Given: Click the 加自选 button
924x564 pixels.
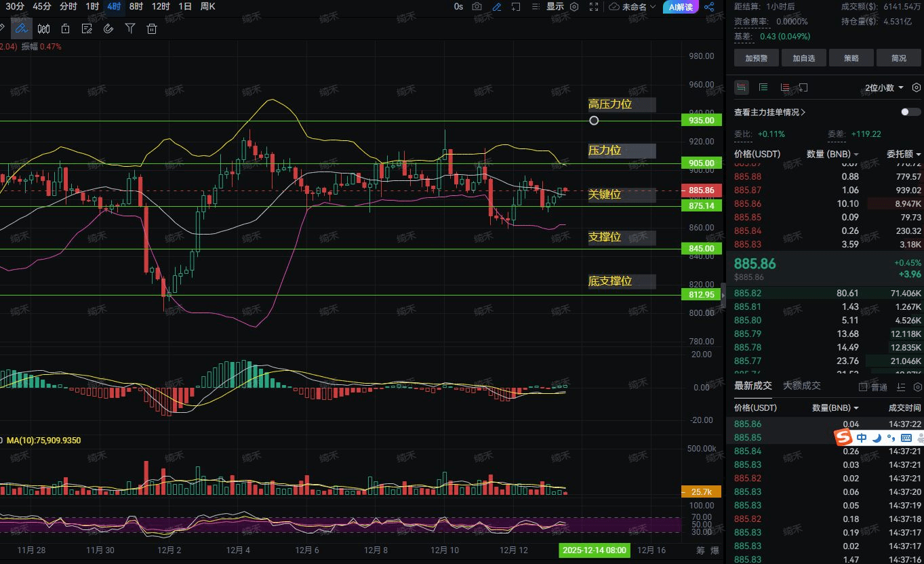Looking at the screenshot, I should point(803,58).
